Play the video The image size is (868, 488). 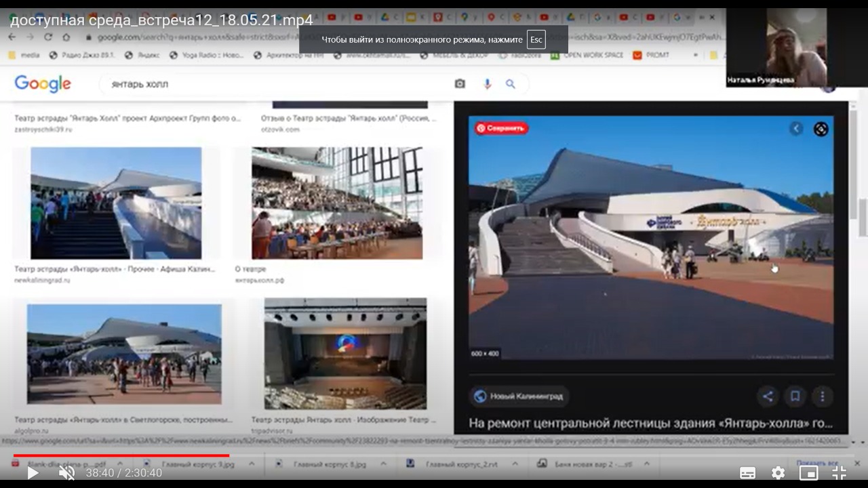pos(32,472)
